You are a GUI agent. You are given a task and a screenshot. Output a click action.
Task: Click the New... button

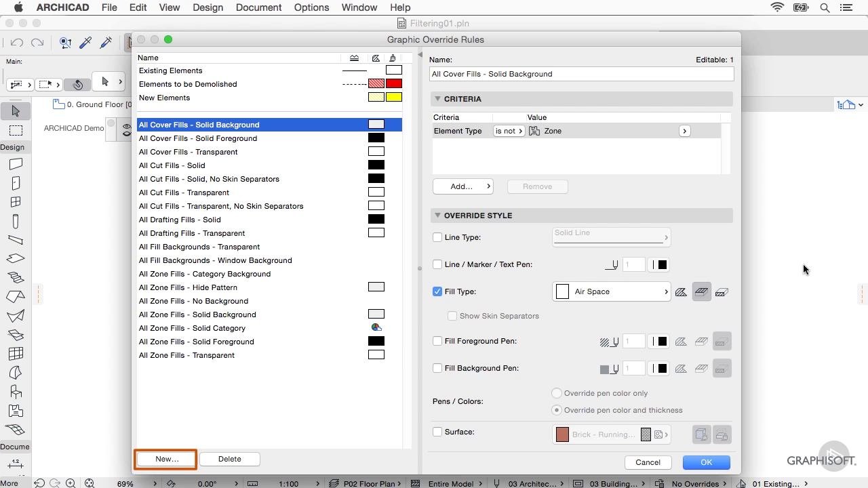pos(167,459)
